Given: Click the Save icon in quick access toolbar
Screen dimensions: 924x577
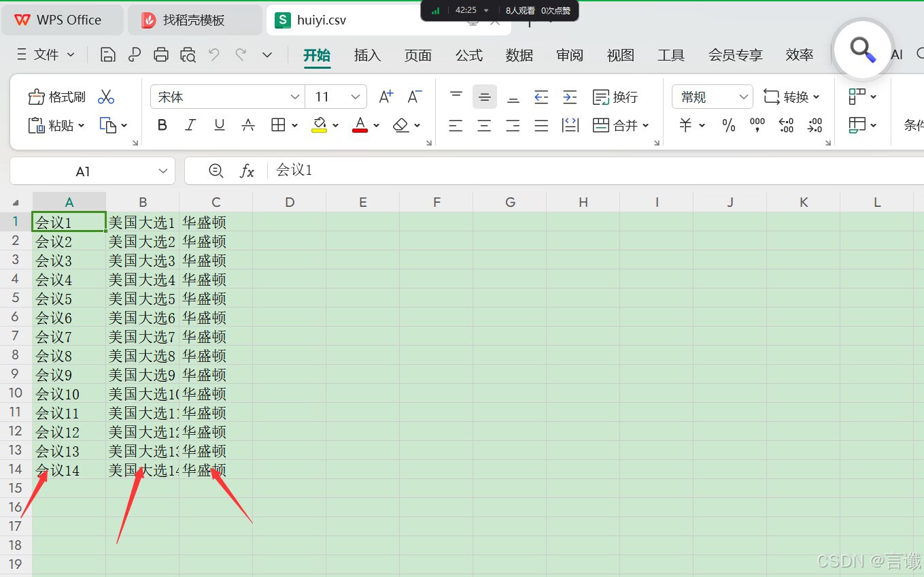Looking at the screenshot, I should (107, 55).
